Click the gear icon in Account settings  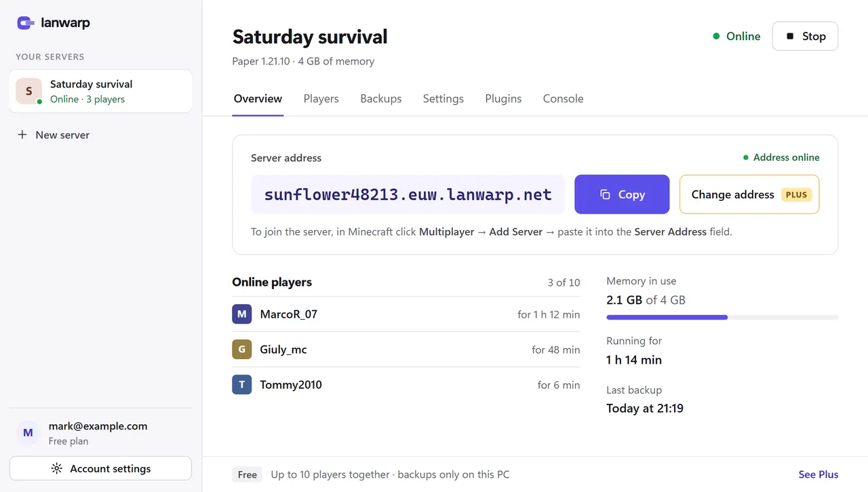[57, 469]
